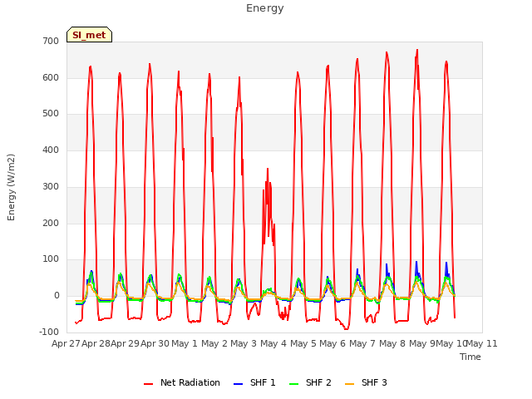Click the 0 y-axis tick label
This screenshot has height=399, width=532.
pyautogui.click(x=57, y=296)
